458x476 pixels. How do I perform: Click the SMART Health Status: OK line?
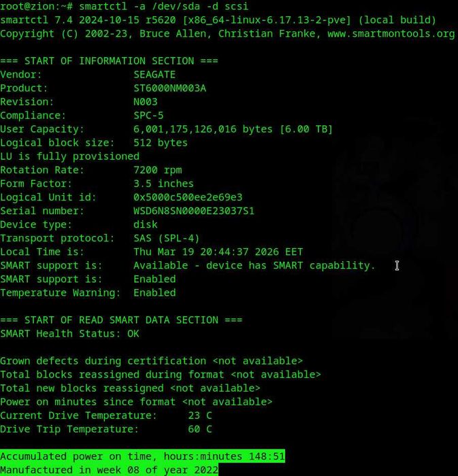pyautogui.click(x=69, y=334)
